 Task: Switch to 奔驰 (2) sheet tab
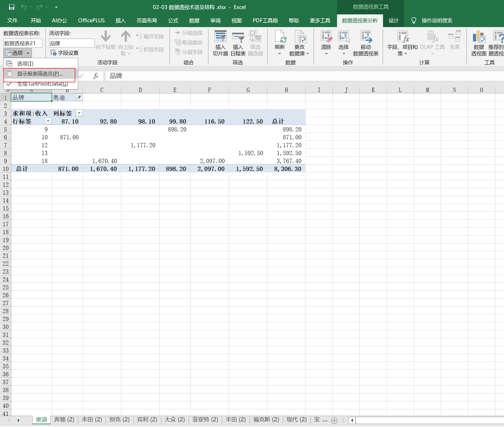pos(64,420)
